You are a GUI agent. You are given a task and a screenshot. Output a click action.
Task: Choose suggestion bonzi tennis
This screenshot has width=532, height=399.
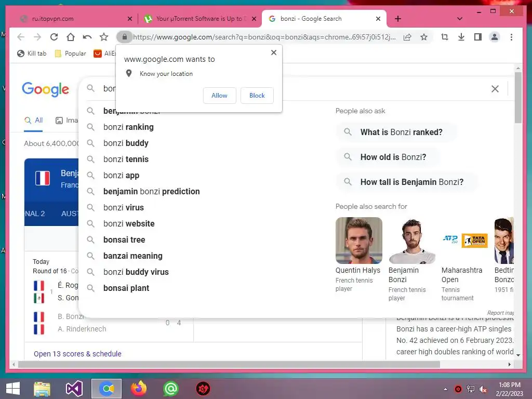[x=126, y=159]
